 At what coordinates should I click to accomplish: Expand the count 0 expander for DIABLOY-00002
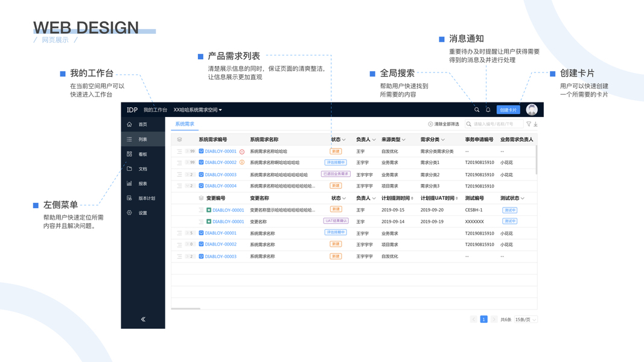point(190,244)
